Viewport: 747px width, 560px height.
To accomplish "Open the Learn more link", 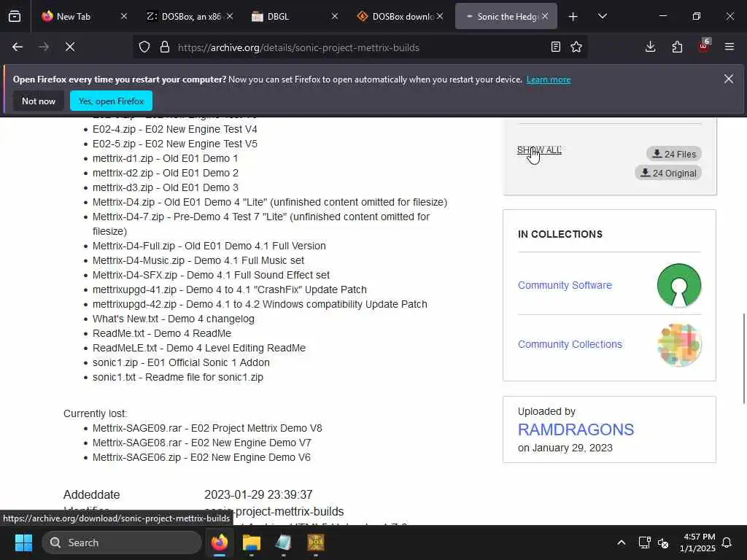I will tap(549, 79).
